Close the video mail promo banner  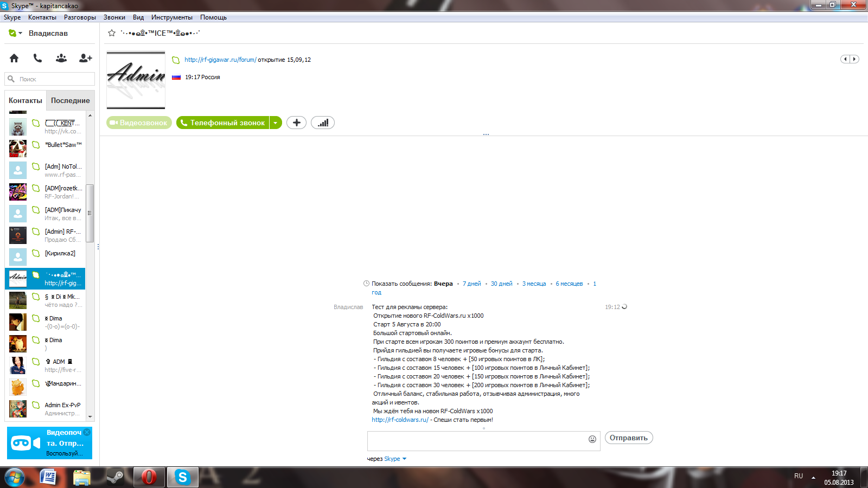[87, 432]
